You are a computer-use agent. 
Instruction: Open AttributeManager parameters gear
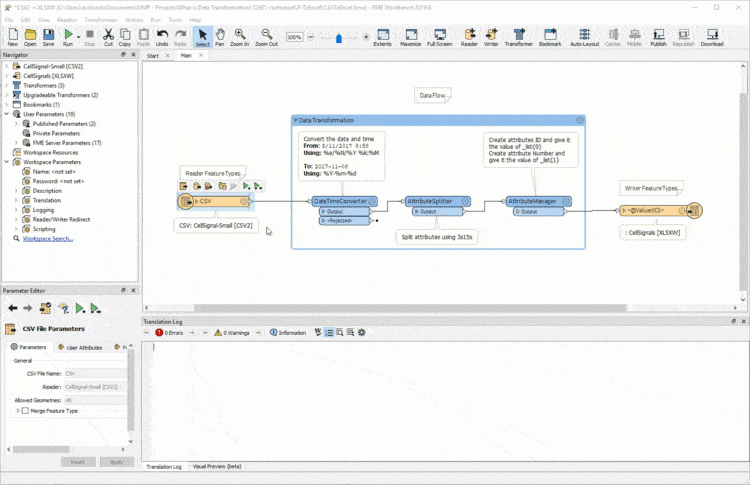click(x=566, y=201)
